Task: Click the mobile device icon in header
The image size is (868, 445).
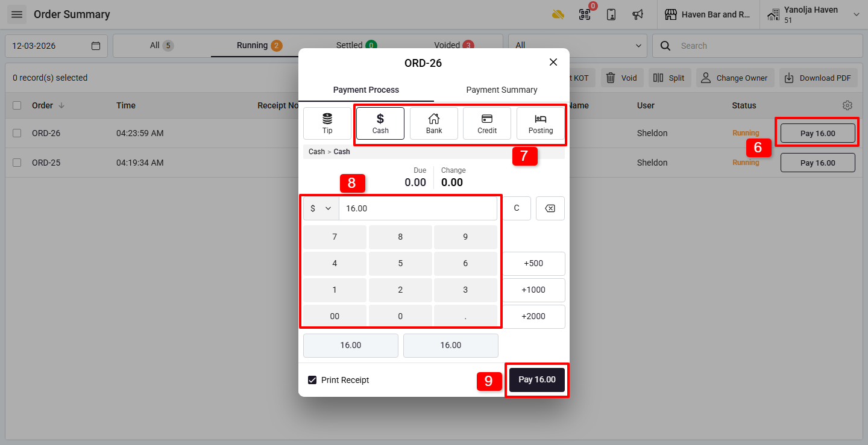Action: tap(611, 14)
